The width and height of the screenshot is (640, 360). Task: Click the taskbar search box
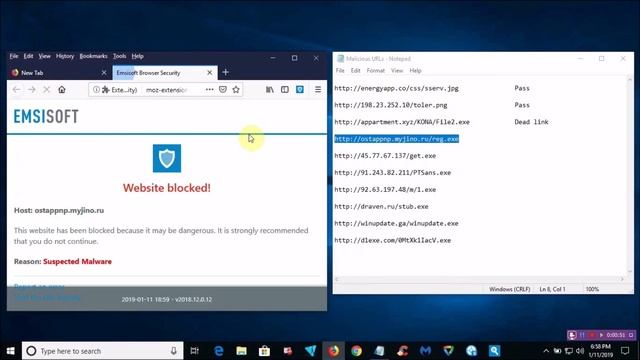pyautogui.click(x=103, y=351)
